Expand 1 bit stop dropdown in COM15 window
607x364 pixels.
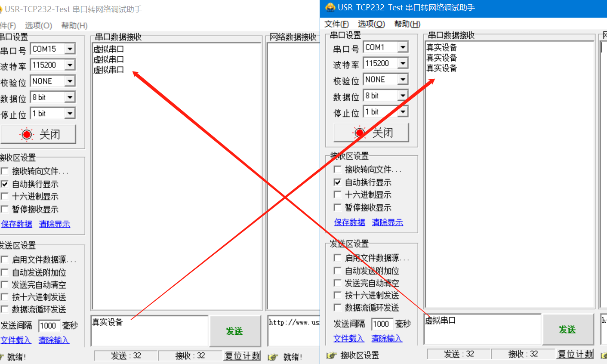(x=70, y=114)
